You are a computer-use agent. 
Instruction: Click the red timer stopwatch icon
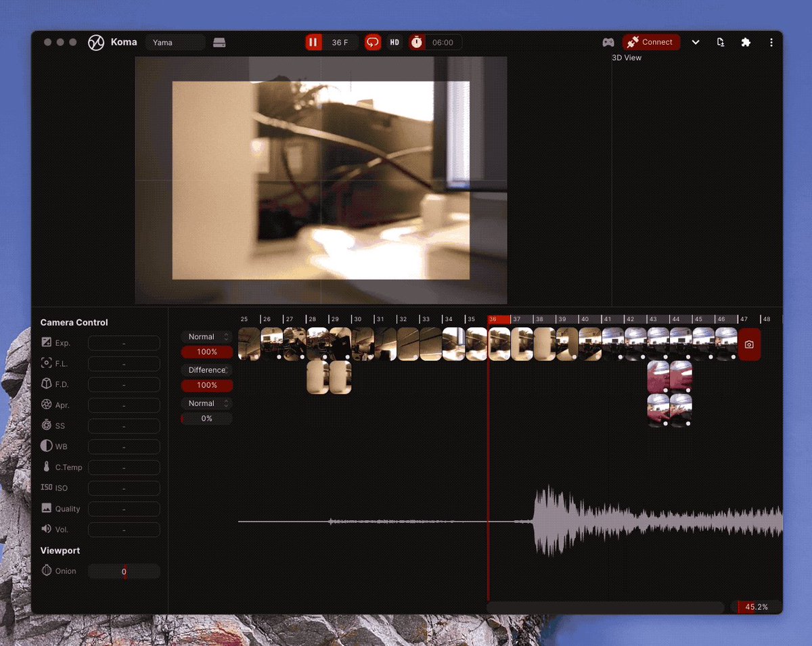tap(416, 43)
